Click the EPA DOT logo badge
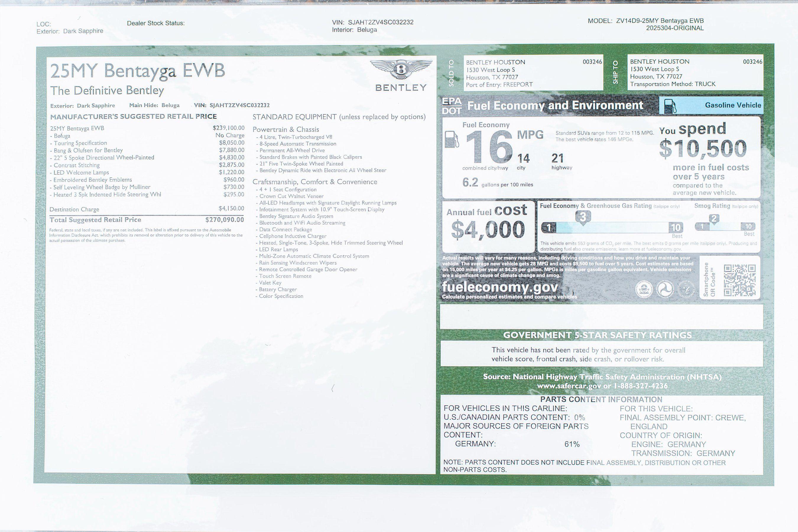 (452, 106)
